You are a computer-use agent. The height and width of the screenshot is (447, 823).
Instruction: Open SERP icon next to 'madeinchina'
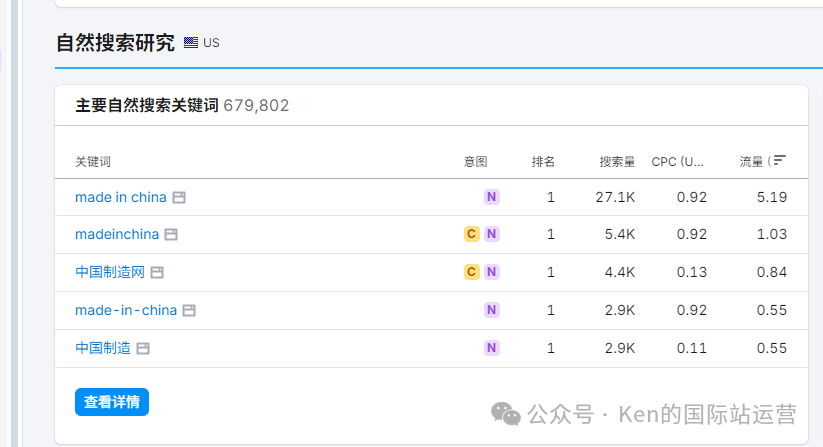coord(171,235)
